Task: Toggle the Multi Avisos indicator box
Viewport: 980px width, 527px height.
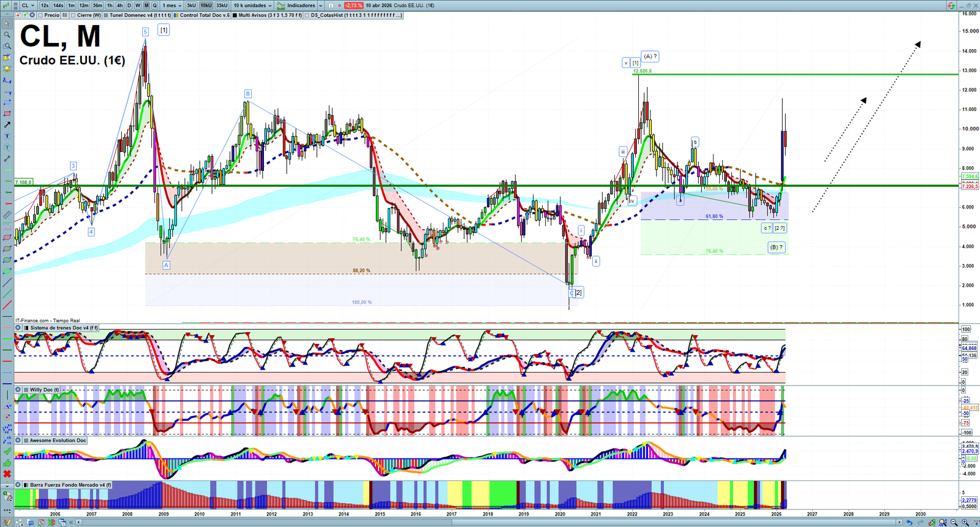Action: [x=235, y=15]
